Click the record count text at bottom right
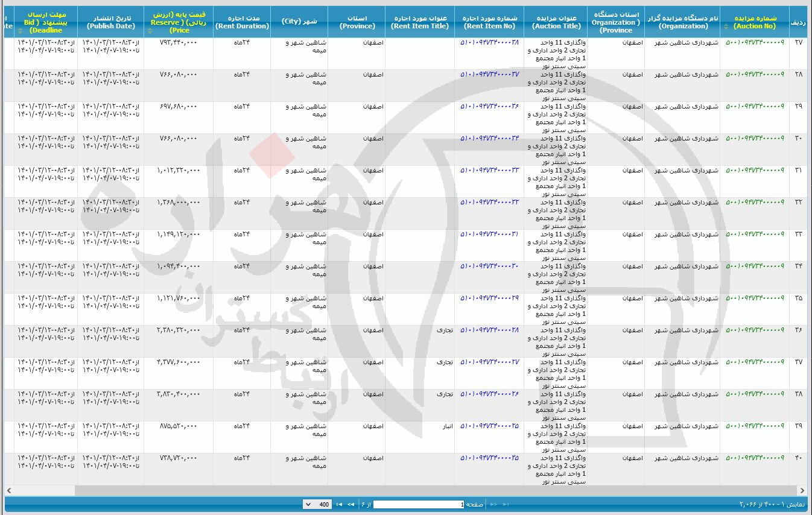Image resolution: width=812 pixels, height=515 pixels. click(772, 504)
